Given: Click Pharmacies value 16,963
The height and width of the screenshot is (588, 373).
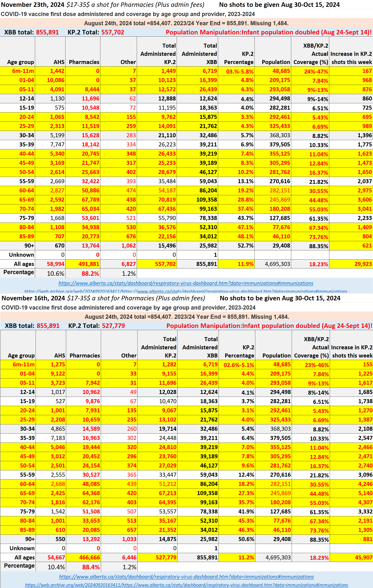Looking at the screenshot, I should (84, 438).
